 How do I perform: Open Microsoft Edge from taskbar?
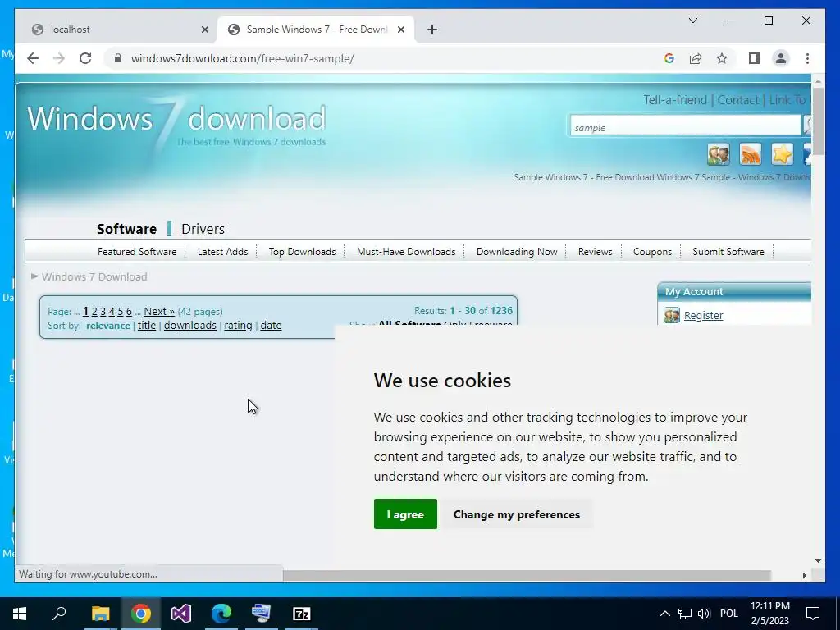click(221, 614)
